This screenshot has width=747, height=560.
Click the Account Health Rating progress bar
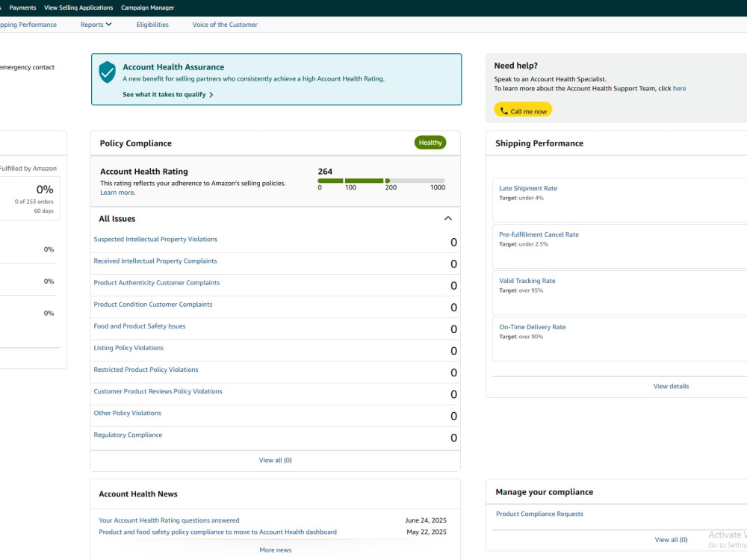381,181
